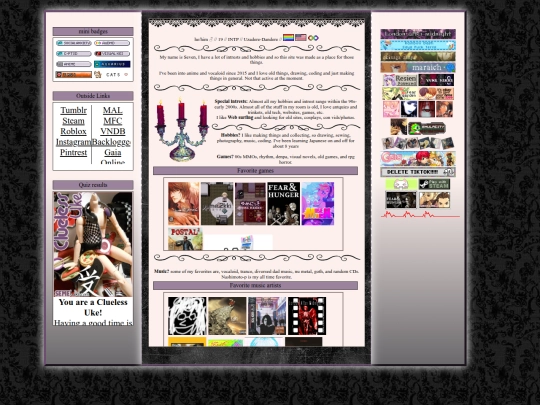Click the green cat controller button

(401, 184)
